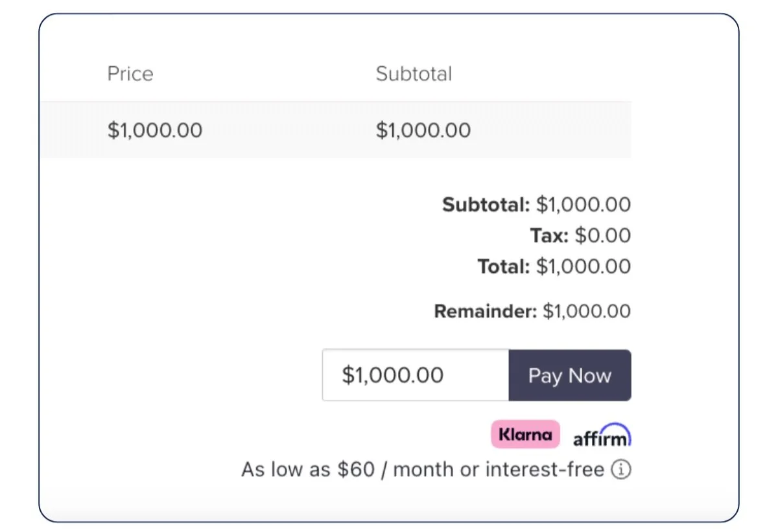
Task: Click the affirm logo
Action: 602,435
